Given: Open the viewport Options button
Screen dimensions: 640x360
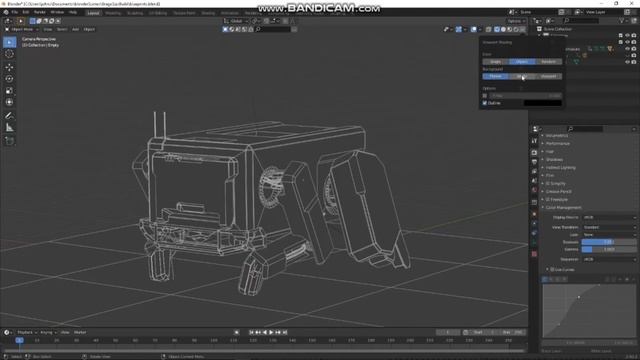Looking at the screenshot, I should click(x=516, y=21).
